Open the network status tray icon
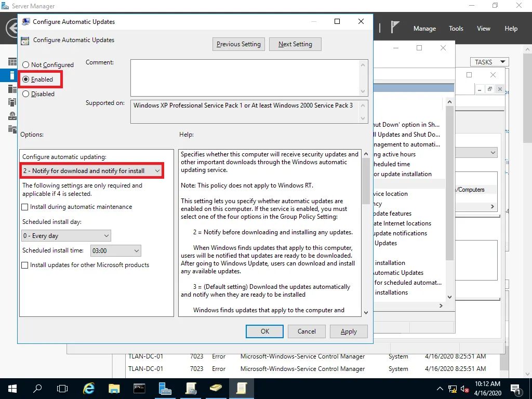The image size is (532, 399). click(453, 389)
